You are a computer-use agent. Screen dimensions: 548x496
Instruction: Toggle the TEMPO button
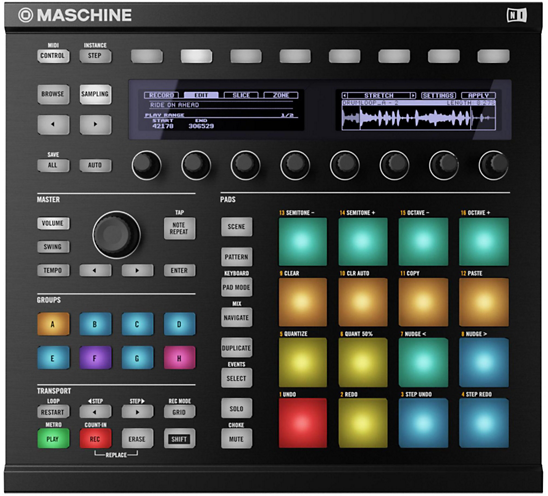53,271
